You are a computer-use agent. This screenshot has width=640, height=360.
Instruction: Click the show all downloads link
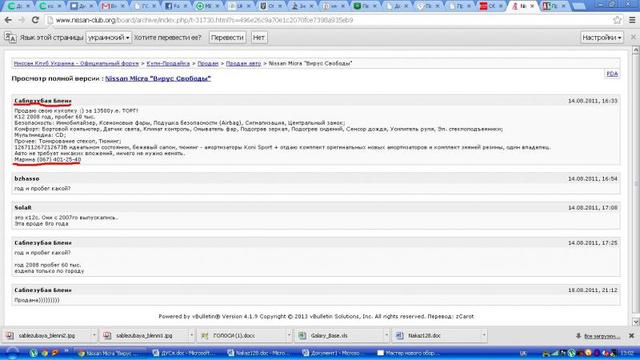click(x=602, y=336)
